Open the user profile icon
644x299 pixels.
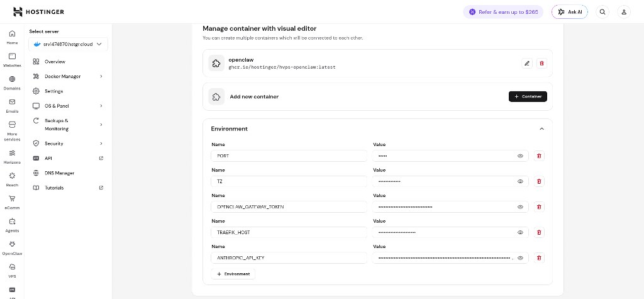tap(624, 12)
